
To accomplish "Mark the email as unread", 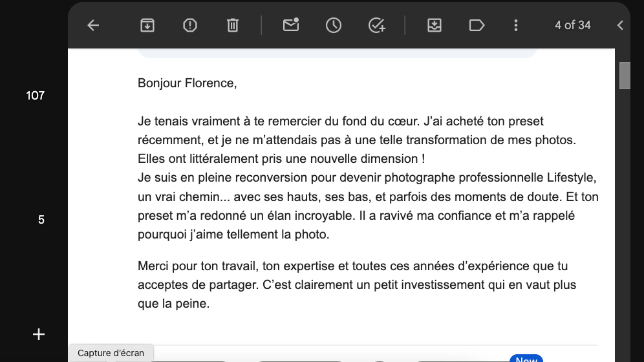I will [x=291, y=25].
